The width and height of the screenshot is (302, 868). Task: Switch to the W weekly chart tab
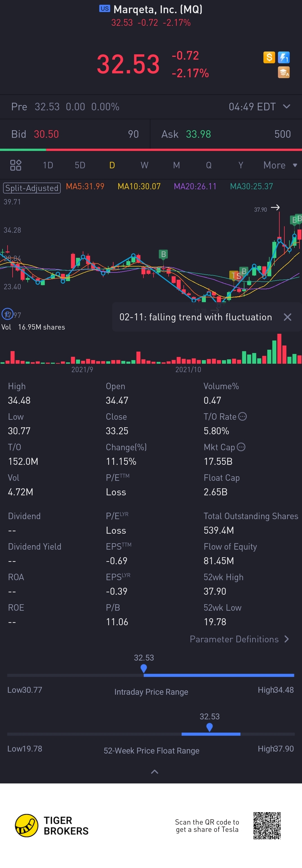[144, 165]
